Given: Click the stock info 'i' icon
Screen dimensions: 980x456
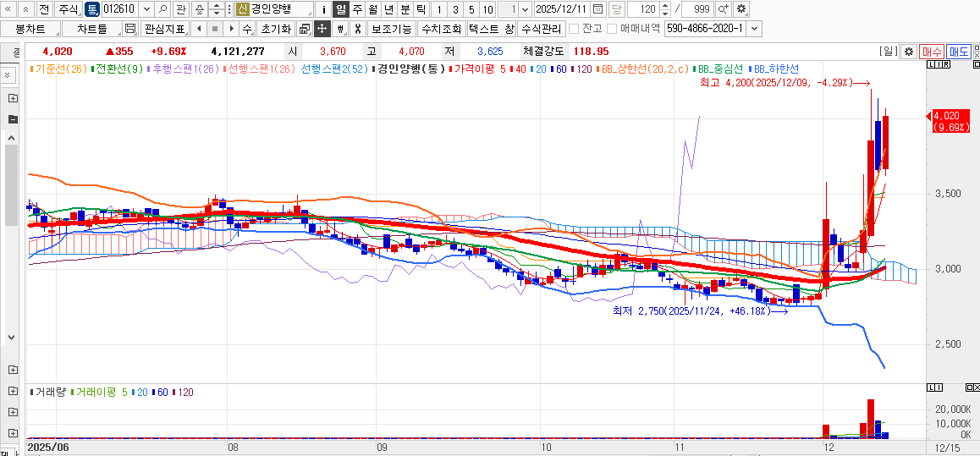Looking at the screenshot, I should [323, 9].
